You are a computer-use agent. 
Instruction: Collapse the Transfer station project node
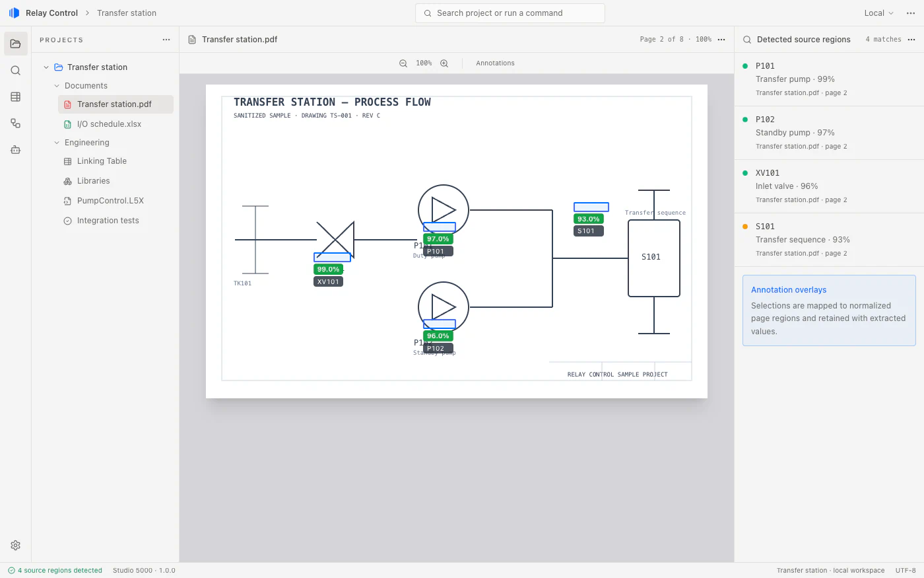tap(46, 67)
